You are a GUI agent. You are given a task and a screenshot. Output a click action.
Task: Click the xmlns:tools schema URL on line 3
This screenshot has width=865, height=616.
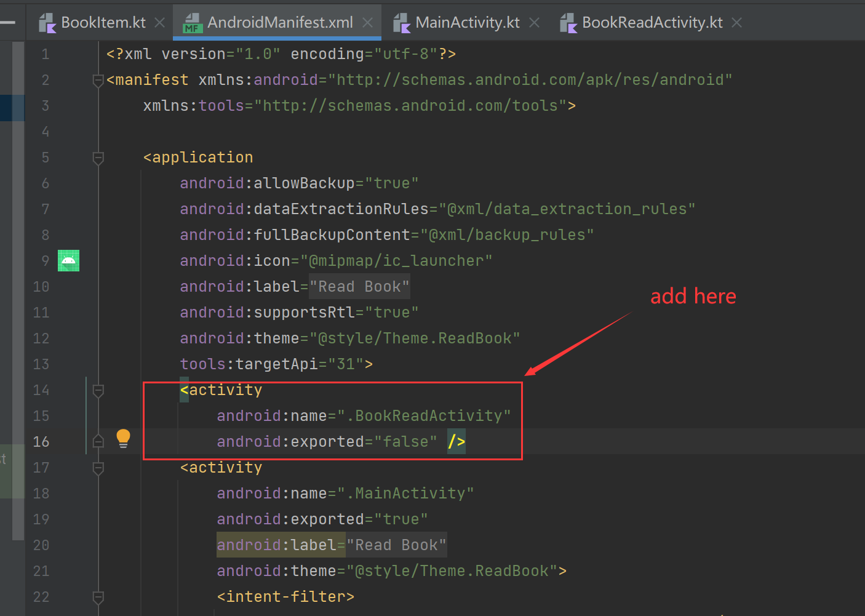(410, 106)
